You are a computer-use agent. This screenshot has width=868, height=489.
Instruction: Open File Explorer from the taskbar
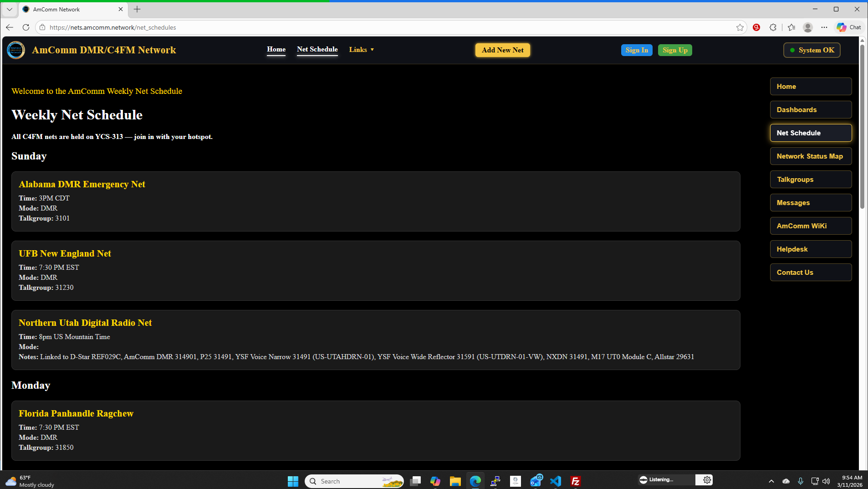455,481
